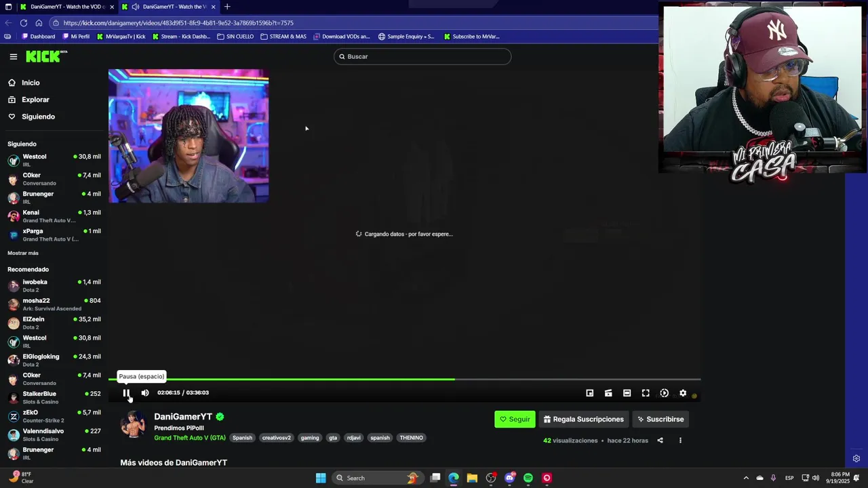Viewport: 868px width, 488px height.
Task: Show hidden system tray icons
Action: point(746,478)
